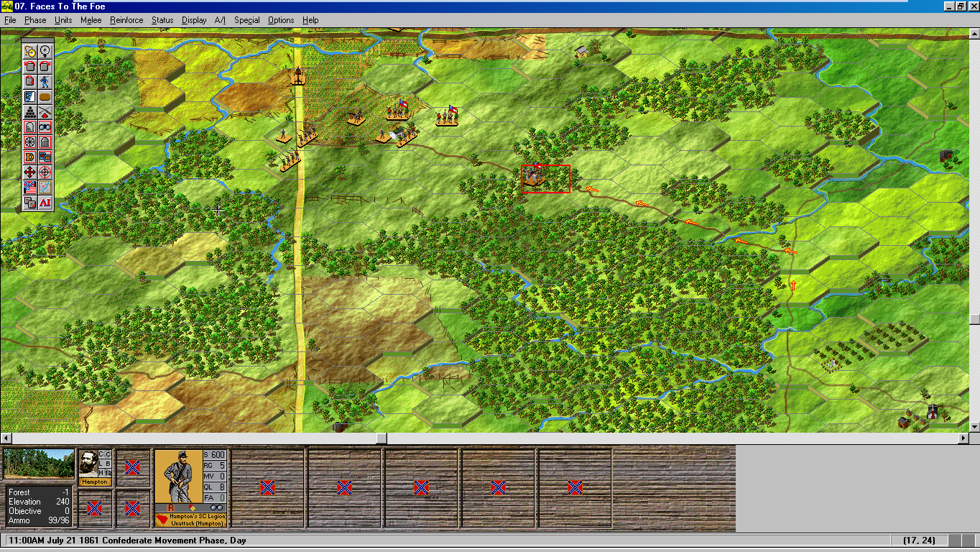Click the Confederate soldier unit picture

(x=178, y=475)
